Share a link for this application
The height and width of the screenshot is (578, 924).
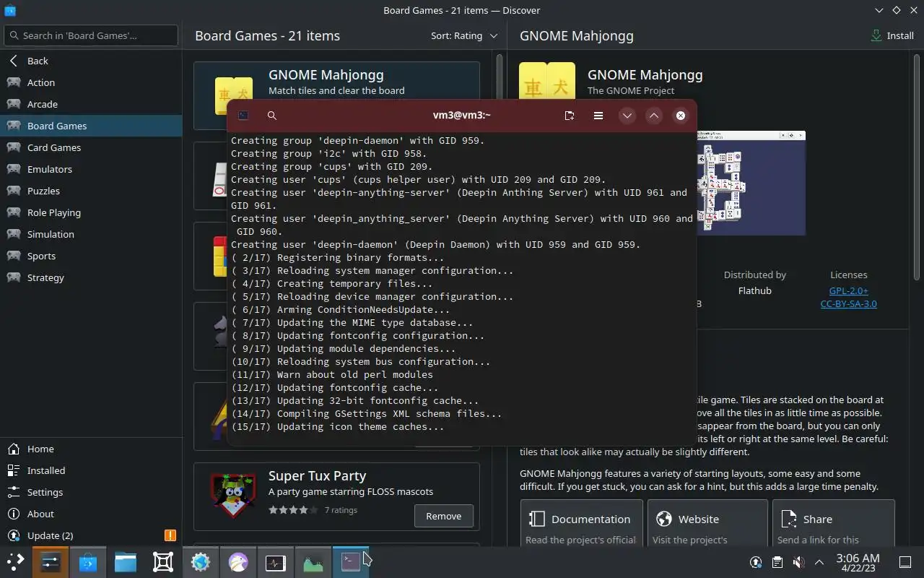pyautogui.click(x=833, y=523)
